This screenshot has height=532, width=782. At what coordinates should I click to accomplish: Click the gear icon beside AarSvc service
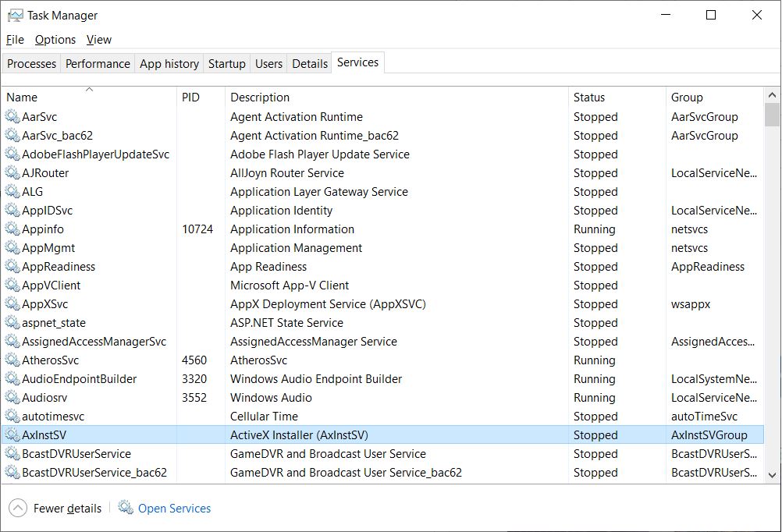[12, 117]
